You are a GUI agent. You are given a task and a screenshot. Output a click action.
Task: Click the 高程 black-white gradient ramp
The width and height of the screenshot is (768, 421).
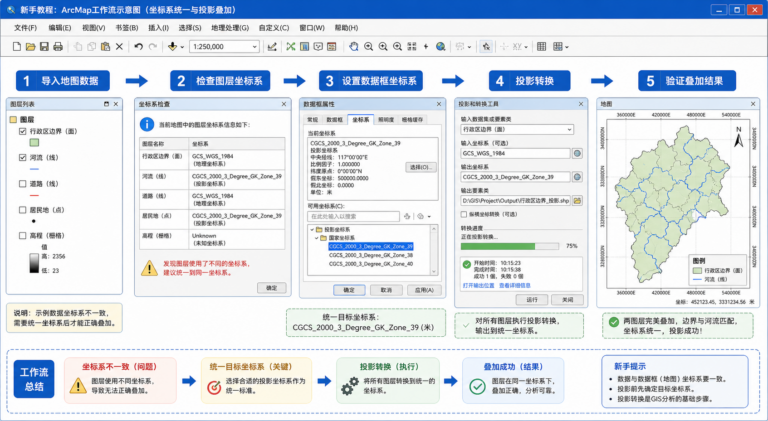pyautogui.click(x=34, y=263)
